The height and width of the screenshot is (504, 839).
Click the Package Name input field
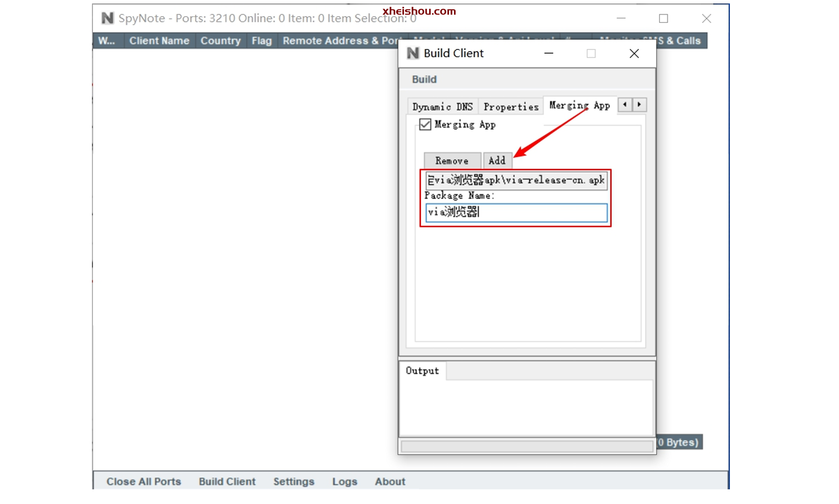(517, 213)
